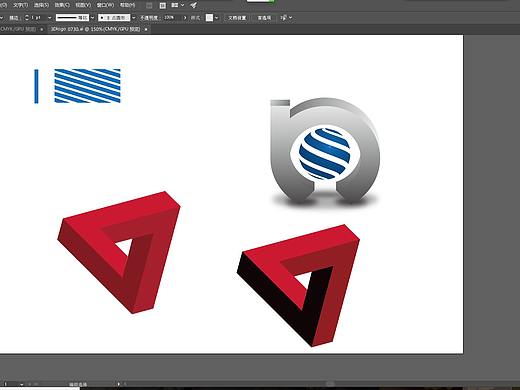Open the stroke weight dropdown

(50, 17)
